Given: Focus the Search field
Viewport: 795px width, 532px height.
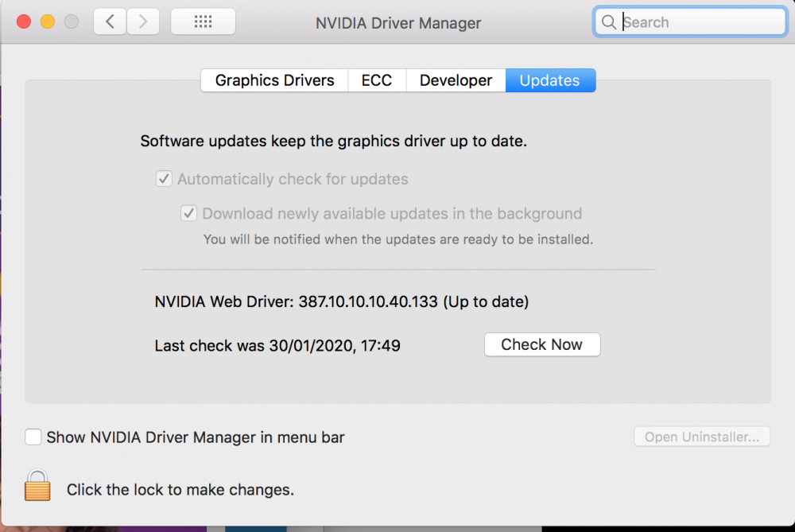Looking at the screenshot, I should [x=690, y=21].
